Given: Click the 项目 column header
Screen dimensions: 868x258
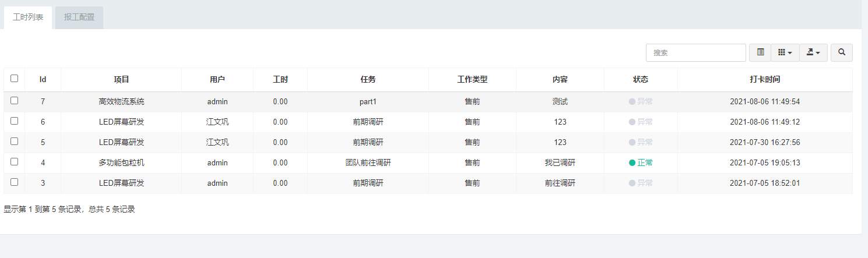Looking at the screenshot, I should coord(121,79).
